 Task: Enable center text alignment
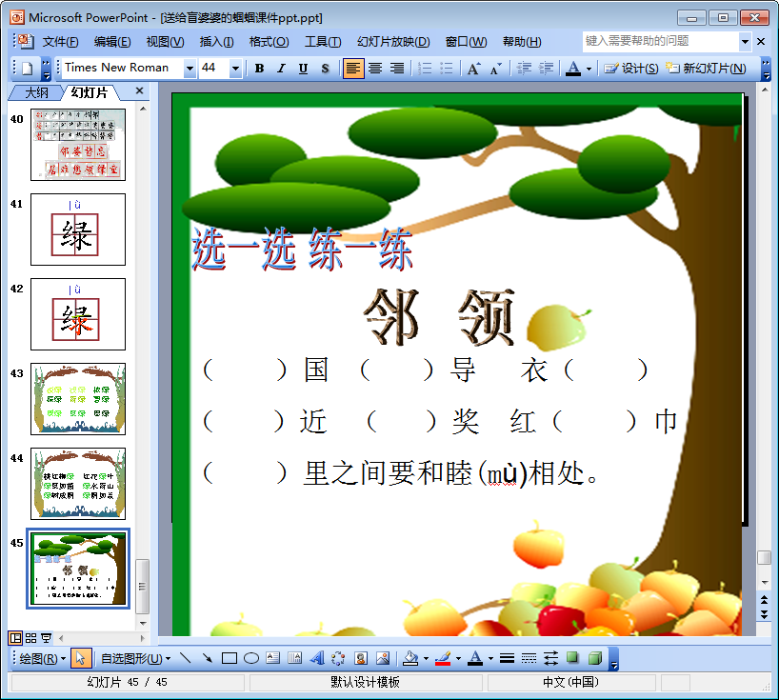(x=375, y=69)
